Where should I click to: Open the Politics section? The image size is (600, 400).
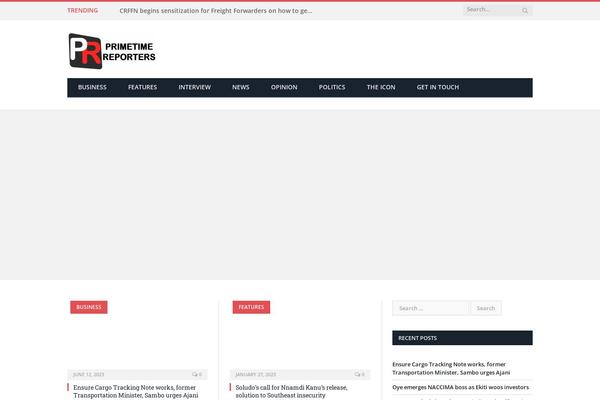332,87
